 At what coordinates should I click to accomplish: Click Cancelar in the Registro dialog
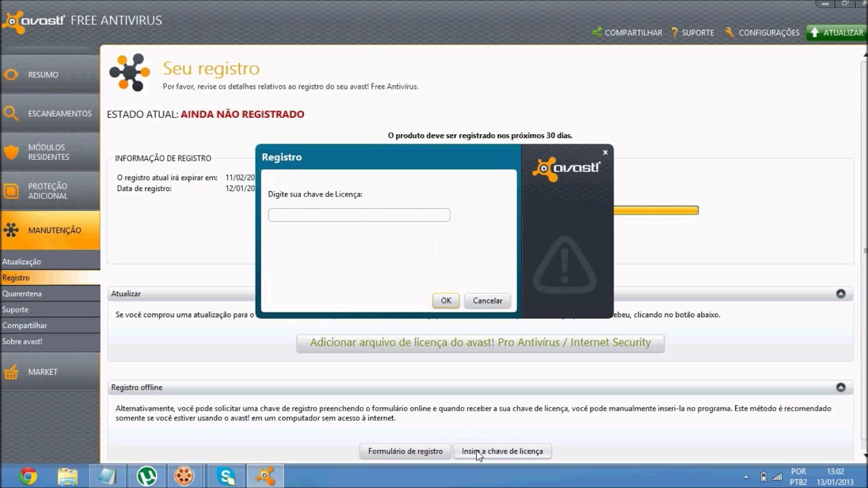coord(488,301)
